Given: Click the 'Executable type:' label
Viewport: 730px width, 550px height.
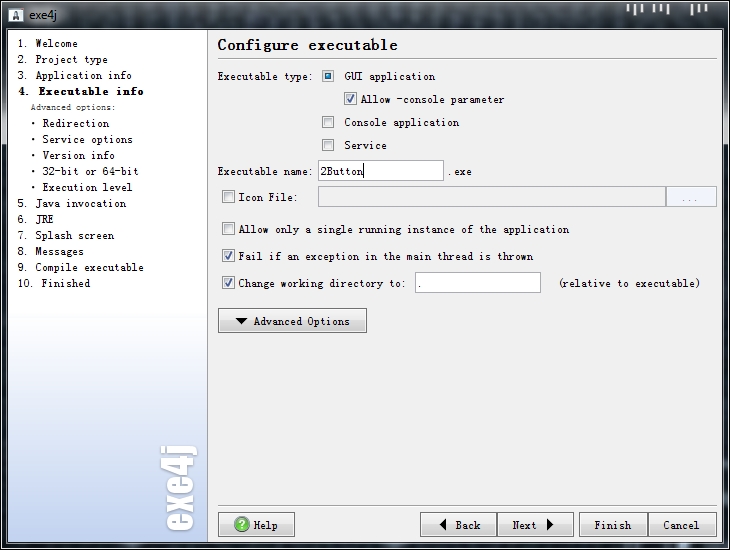Looking at the screenshot, I should tap(264, 76).
